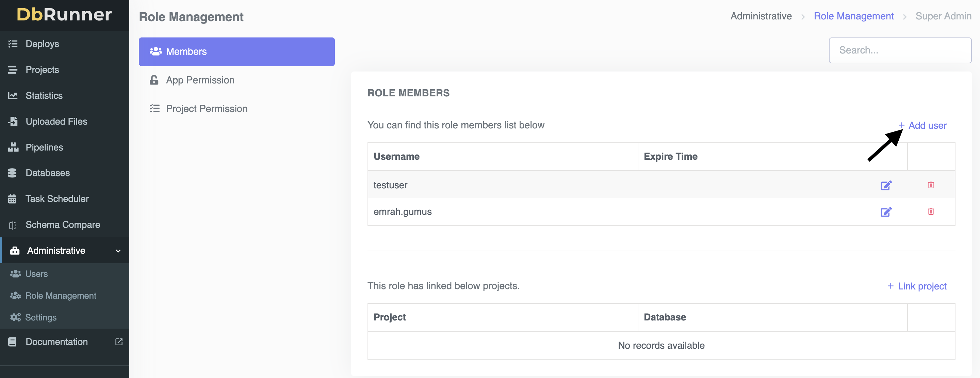Switch to Project Permission tab
This screenshot has width=980, height=378.
[206, 109]
